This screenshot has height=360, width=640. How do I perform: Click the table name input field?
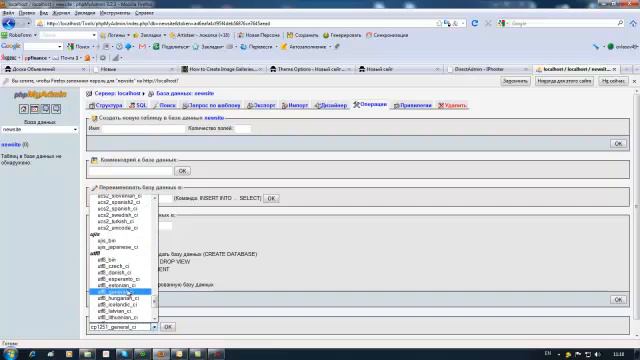tap(143, 129)
